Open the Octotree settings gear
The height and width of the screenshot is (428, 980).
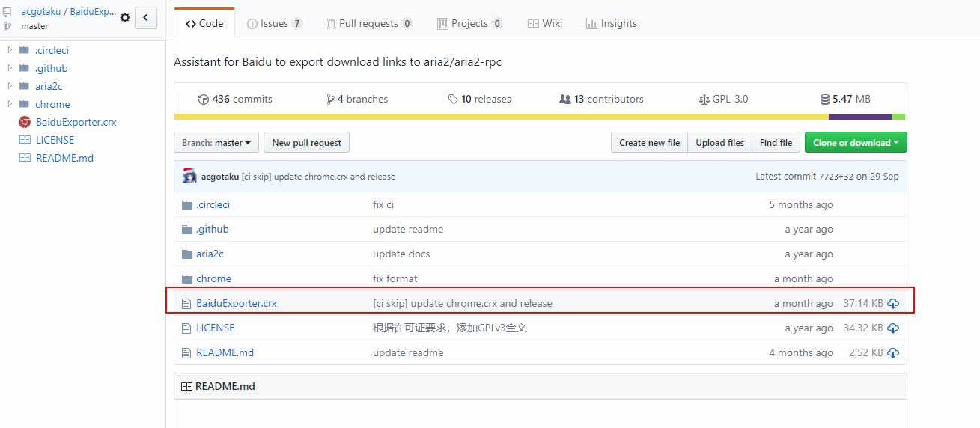pos(125,18)
